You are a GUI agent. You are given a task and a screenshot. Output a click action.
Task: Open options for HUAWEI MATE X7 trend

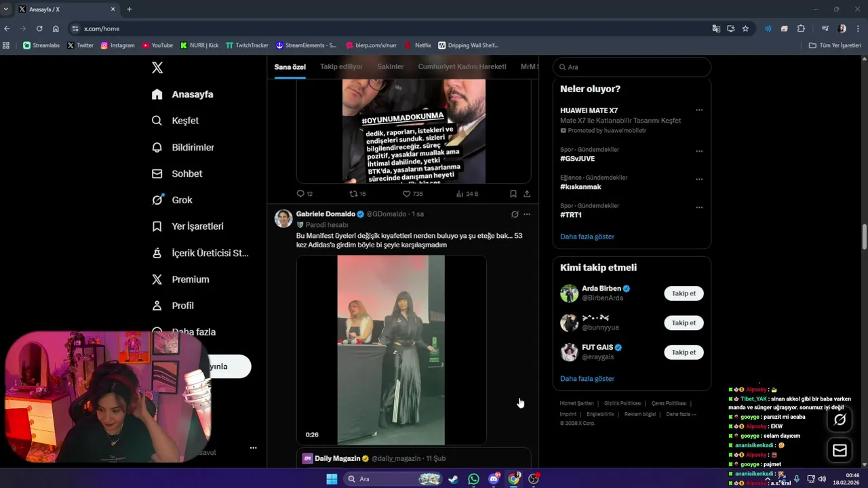[x=699, y=110]
